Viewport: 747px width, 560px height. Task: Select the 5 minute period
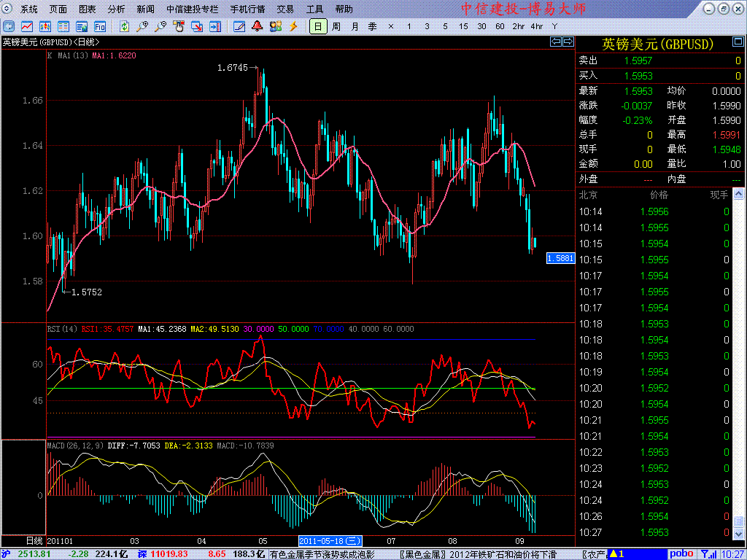(x=445, y=27)
